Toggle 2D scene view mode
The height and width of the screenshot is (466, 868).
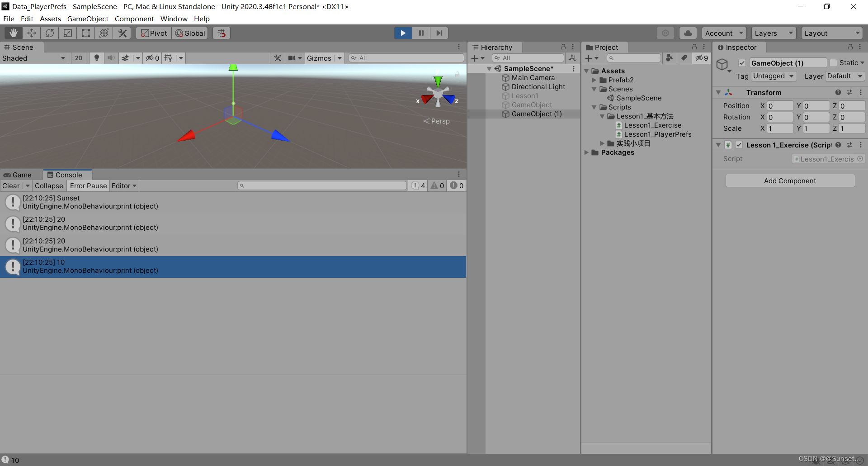click(79, 58)
